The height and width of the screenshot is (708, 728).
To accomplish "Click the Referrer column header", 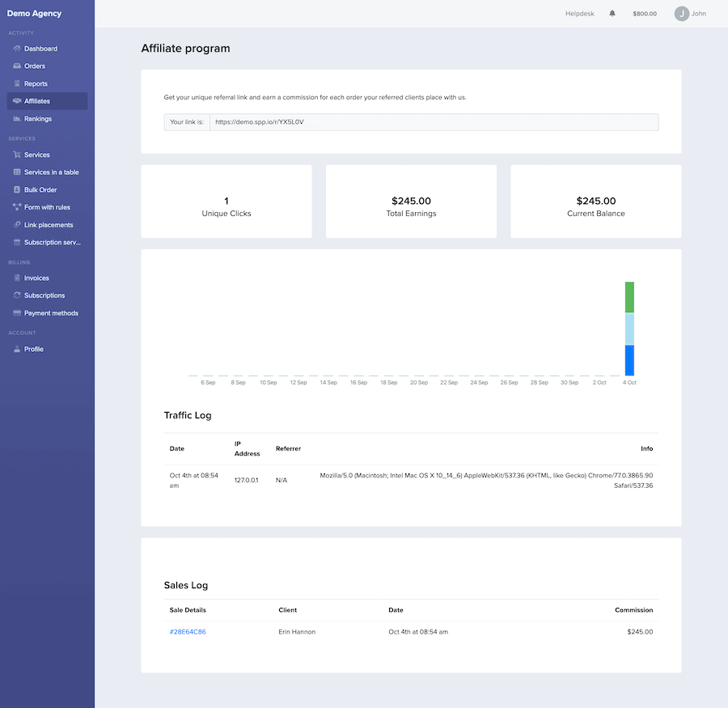I will click(288, 449).
